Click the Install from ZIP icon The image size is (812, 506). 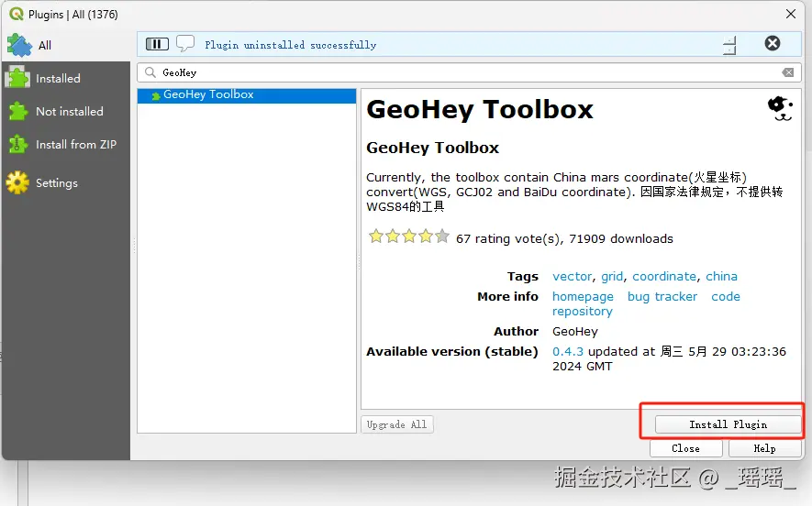tap(18, 144)
